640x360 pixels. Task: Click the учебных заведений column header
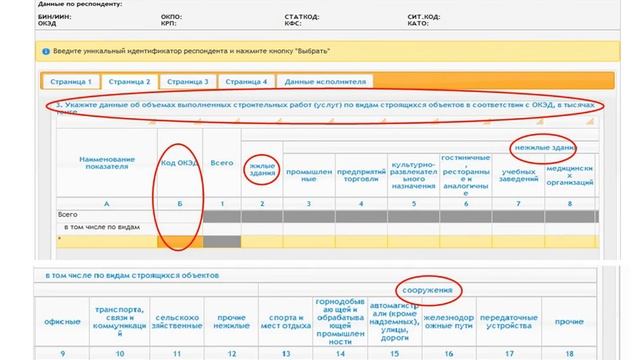[x=518, y=176]
